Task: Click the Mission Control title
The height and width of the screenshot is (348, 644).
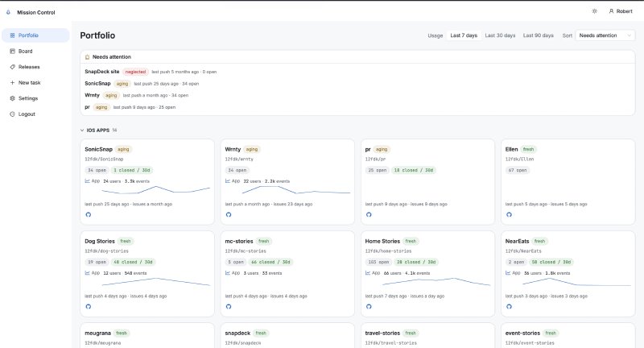Action: (36, 12)
